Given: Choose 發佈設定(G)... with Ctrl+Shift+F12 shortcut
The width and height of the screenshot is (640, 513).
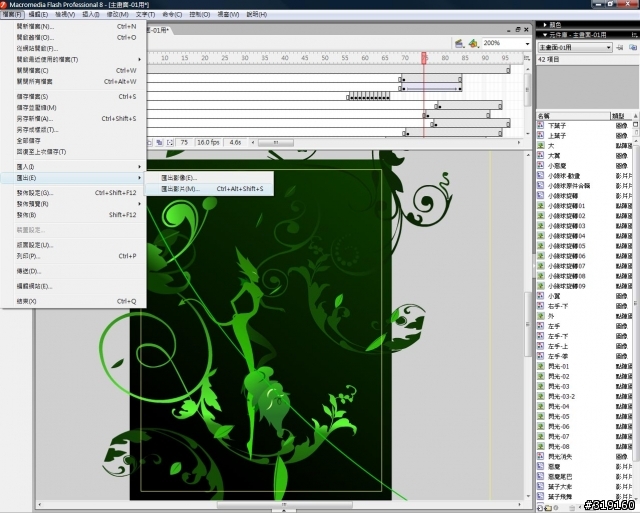Looking at the screenshot, I should pyautogui.click(x=73, y=193).
